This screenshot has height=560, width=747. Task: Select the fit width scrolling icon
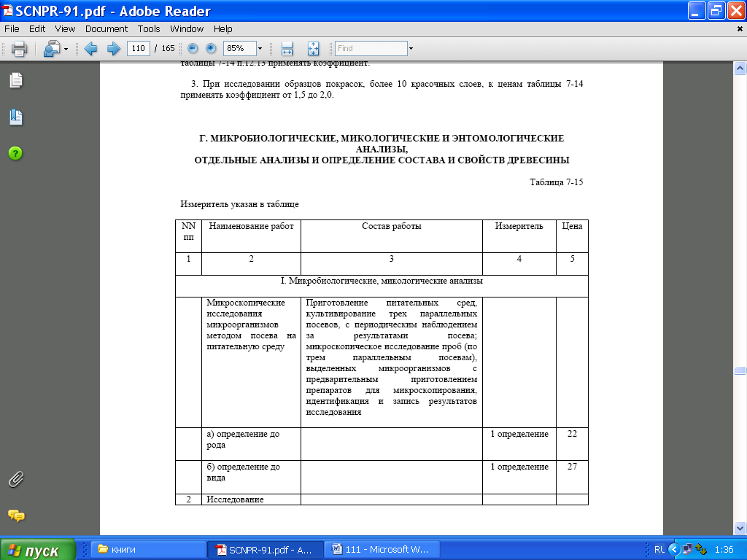tap(287, 49)
